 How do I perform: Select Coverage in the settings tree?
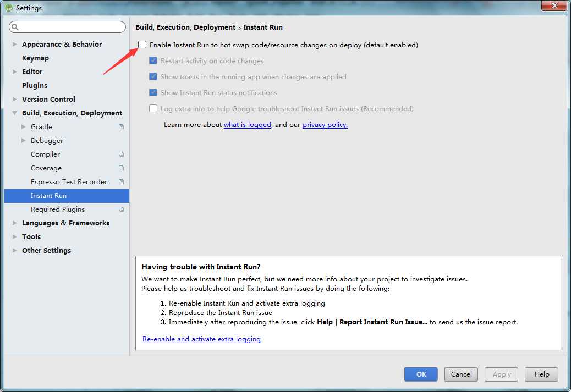pos(46,168)
